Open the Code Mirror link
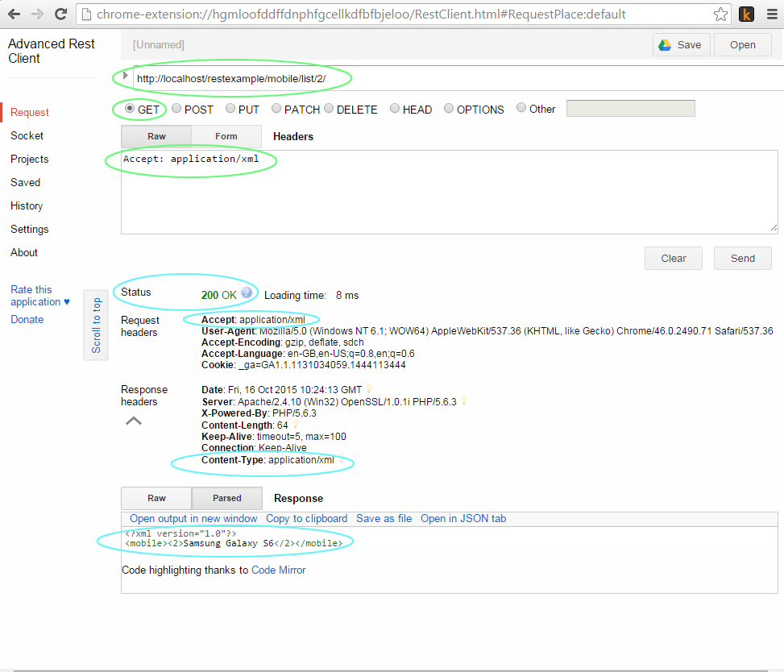The image size is (784, 672). click(278, 570)
